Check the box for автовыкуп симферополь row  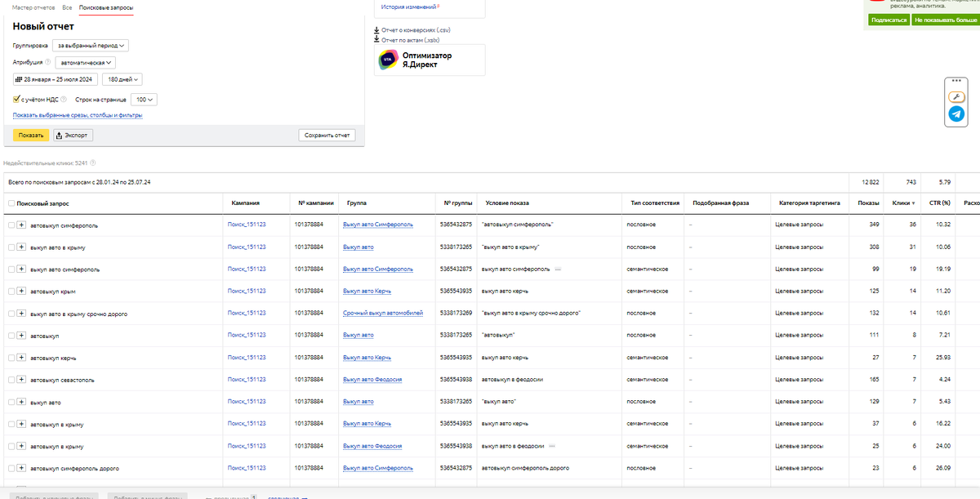(x=11, y=225)
